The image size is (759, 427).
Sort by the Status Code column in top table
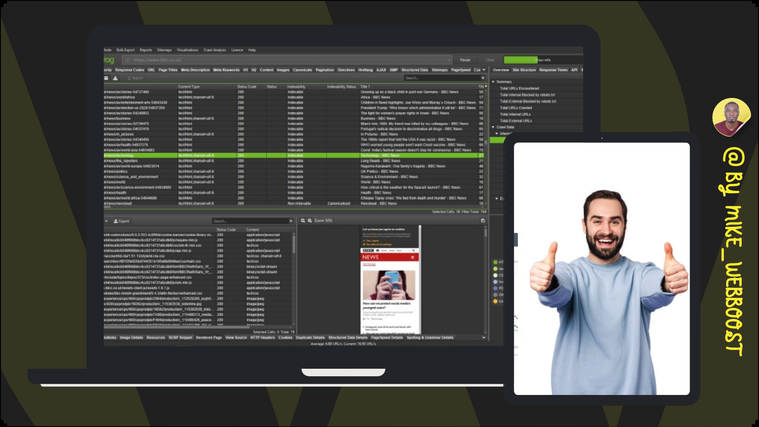[247, 87]
